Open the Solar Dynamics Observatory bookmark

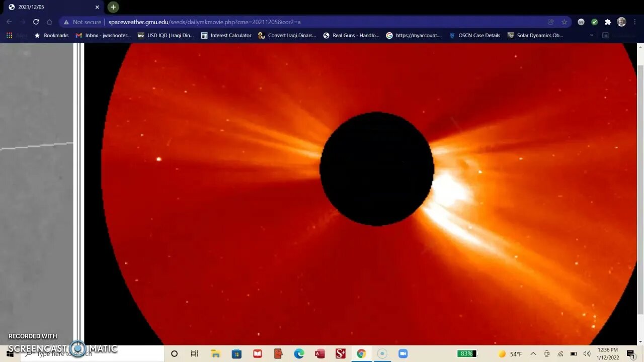tap(535, 36)
